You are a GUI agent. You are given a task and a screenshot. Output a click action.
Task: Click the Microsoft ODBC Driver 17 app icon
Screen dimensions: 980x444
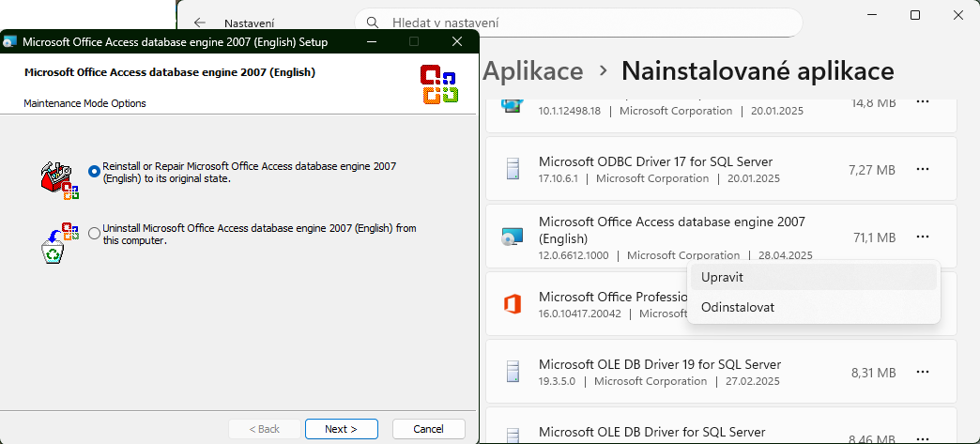pos(512,170)
